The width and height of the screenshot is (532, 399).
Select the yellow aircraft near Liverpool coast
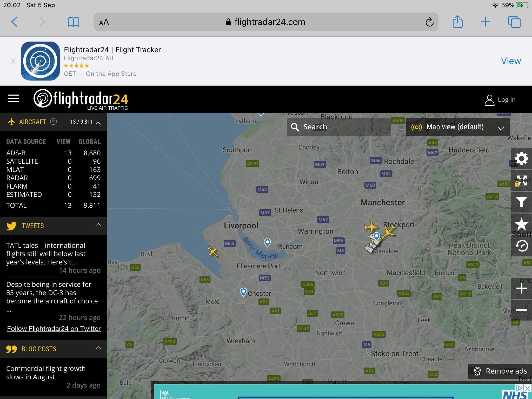point(212,251)
